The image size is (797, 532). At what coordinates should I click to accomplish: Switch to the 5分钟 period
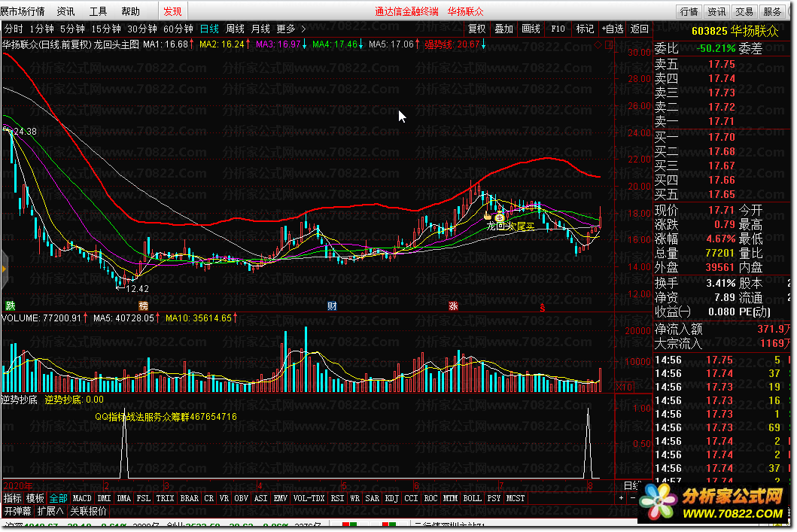(x=72, y=29)
